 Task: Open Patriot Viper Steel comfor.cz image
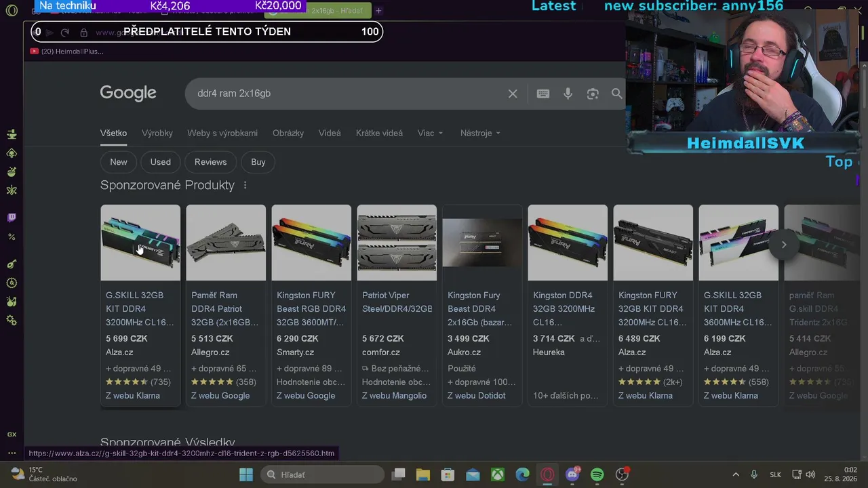click(397, 243)
